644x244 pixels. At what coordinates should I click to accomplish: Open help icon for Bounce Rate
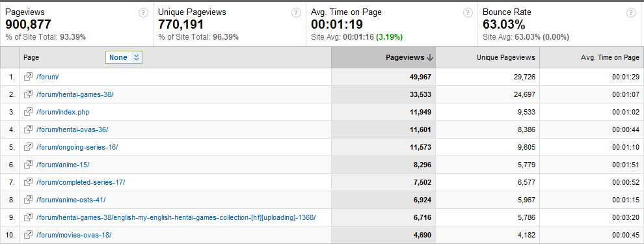click(631, 13)
